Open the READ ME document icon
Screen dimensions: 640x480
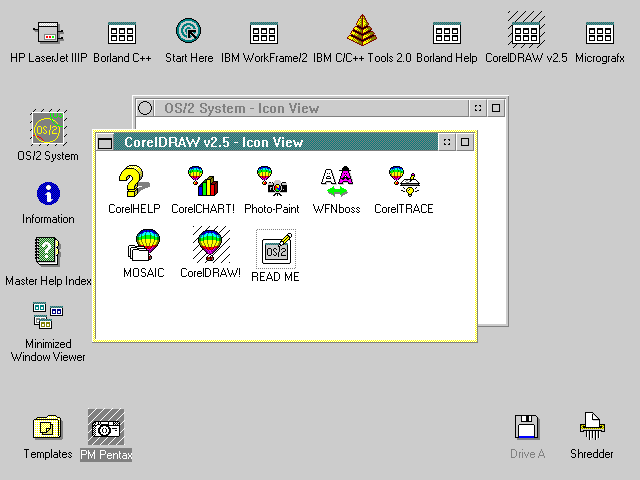tap(276, 248)
